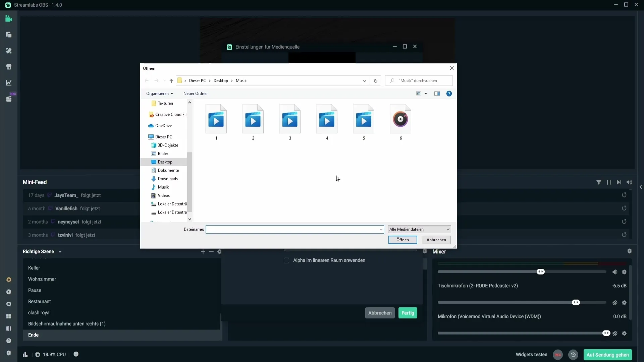Viewport: 644px width, 362px height.
Task: Click the replay buffer icon near REC
Action: 573,355
